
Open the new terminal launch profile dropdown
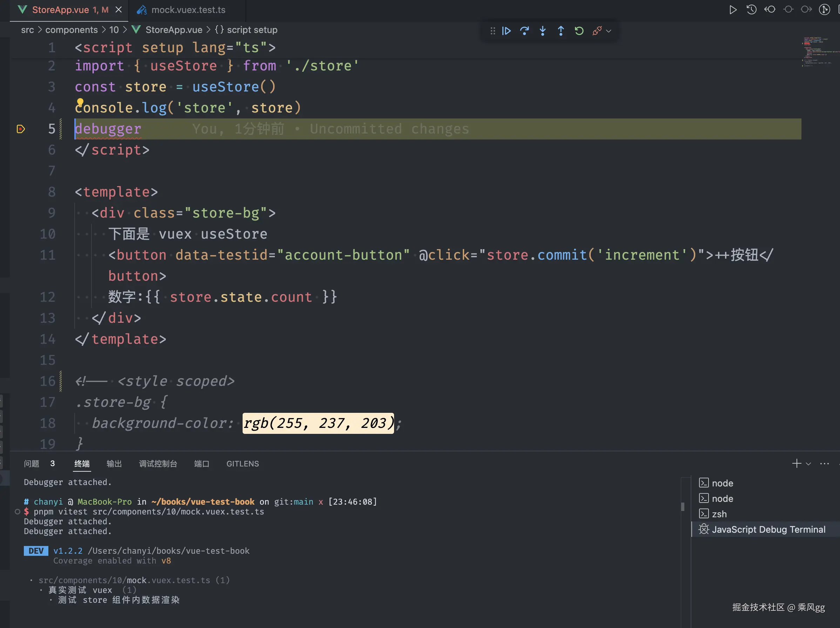pos(808,464)
